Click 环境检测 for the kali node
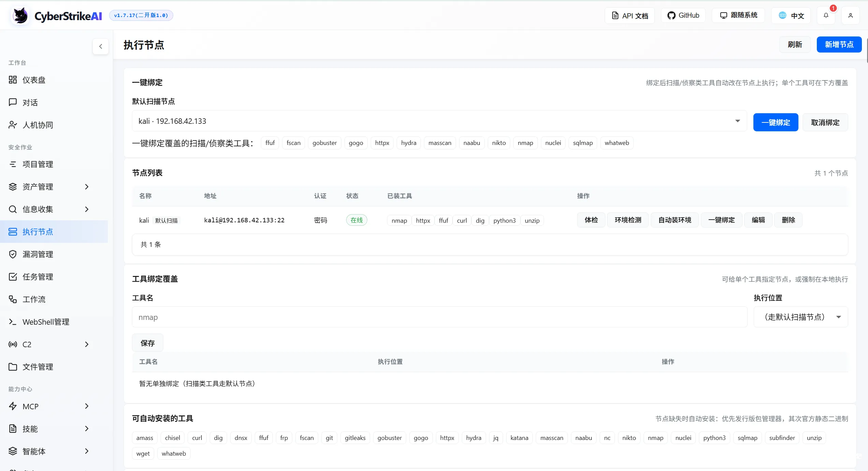The image size is (868, 471). [x=628, y=220]
